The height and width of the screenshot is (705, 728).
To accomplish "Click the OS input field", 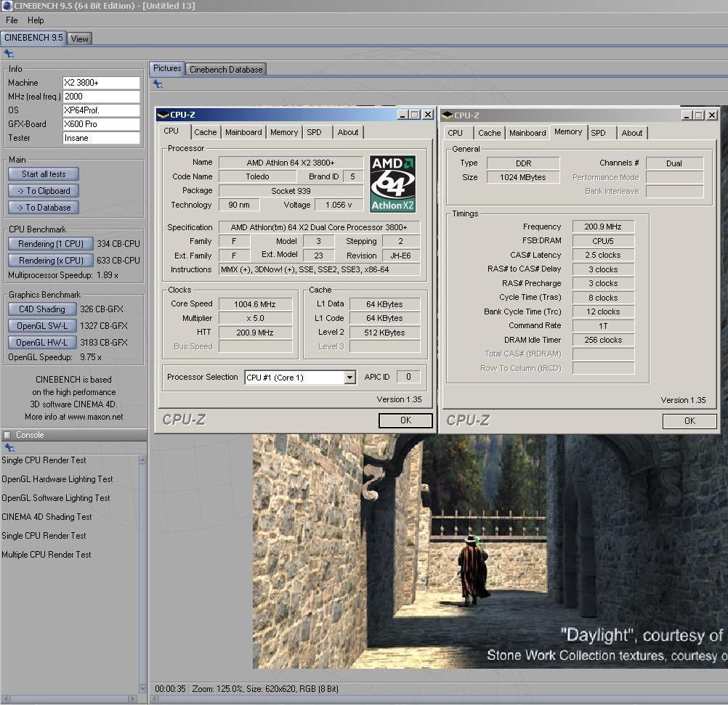I will tap(101, 110).
